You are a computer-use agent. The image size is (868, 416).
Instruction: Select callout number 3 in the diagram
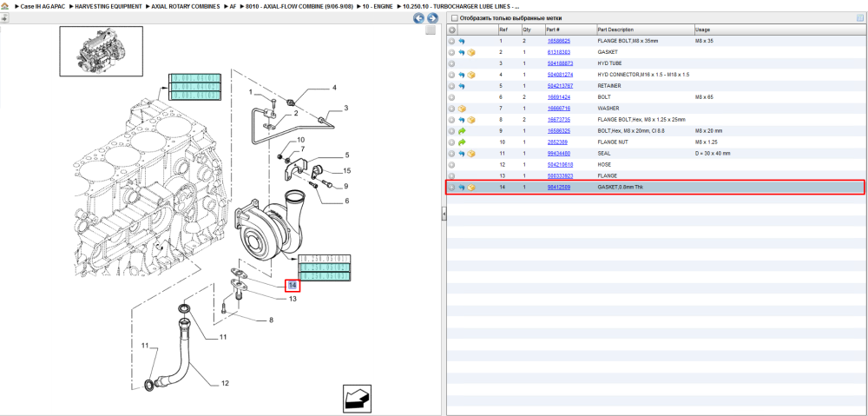pyautogui.click(x=346, y=108)
